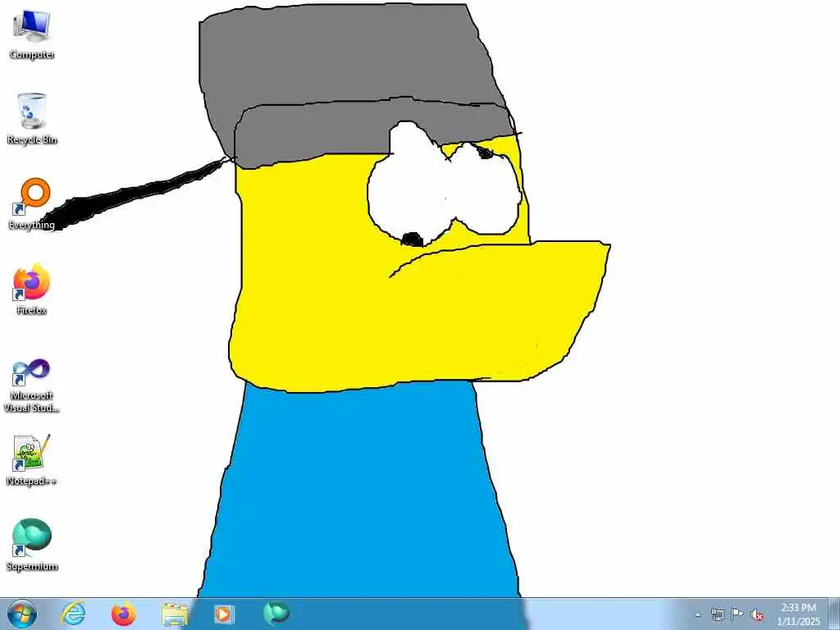Open the network status tray icon
840x630 pixels.
pyautogui.click(x=717, y=614)
